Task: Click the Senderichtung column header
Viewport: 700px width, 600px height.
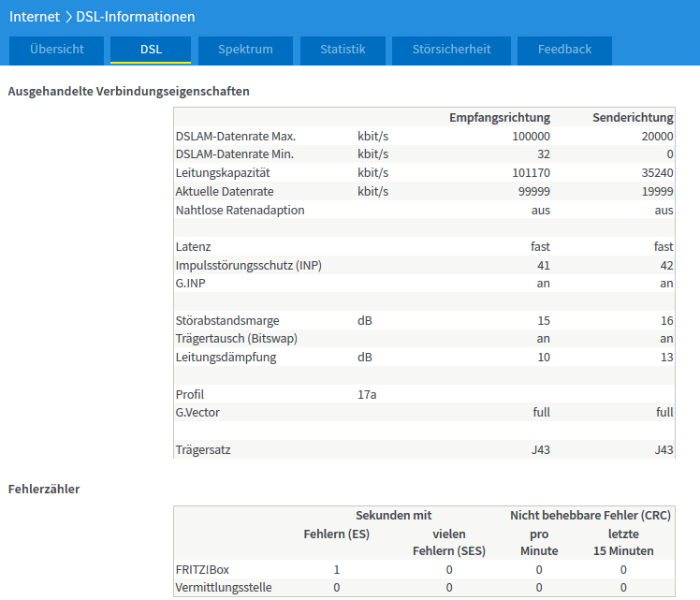Action: click(633, 118)
